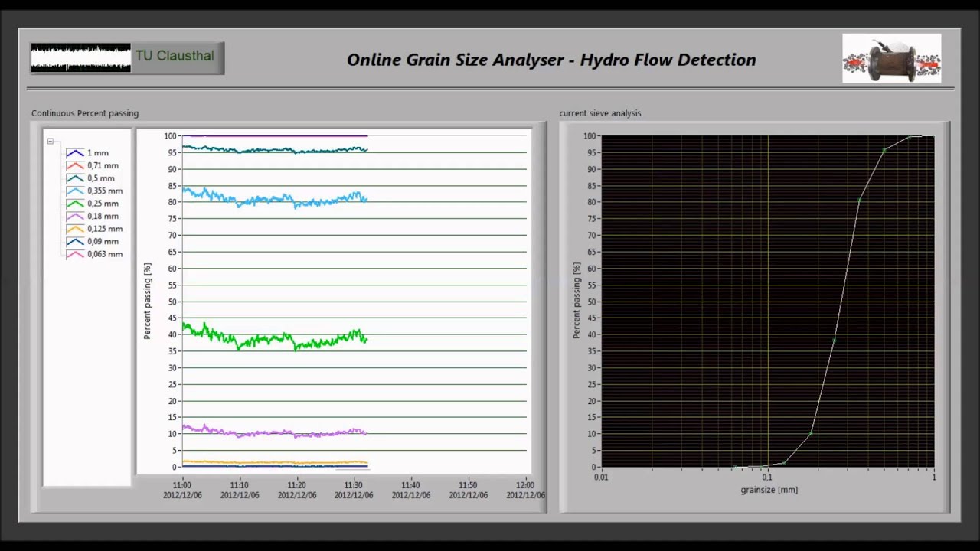Image resolution: width=980 pixels, height=551 pixels.
Task: Select the '1 mm' legend label
Action: 98,153
